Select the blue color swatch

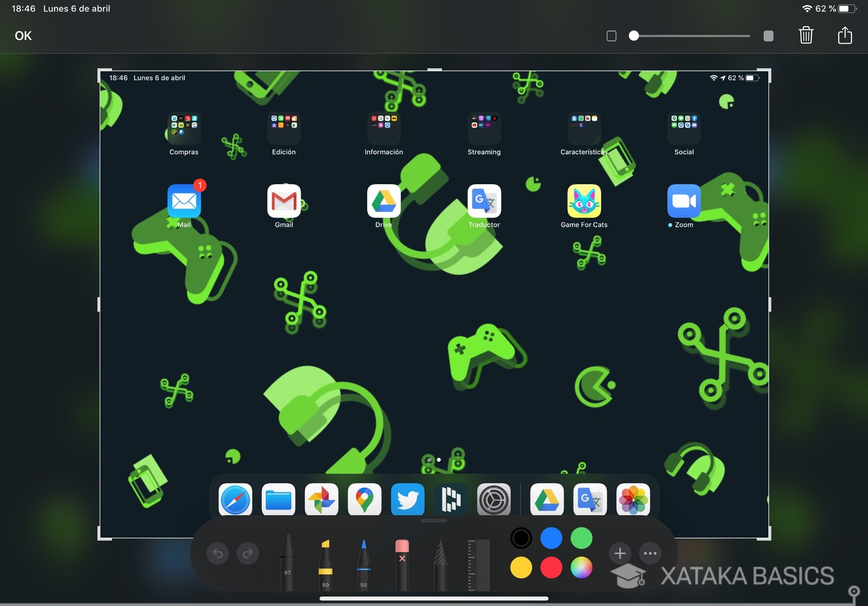click(551, 538)
